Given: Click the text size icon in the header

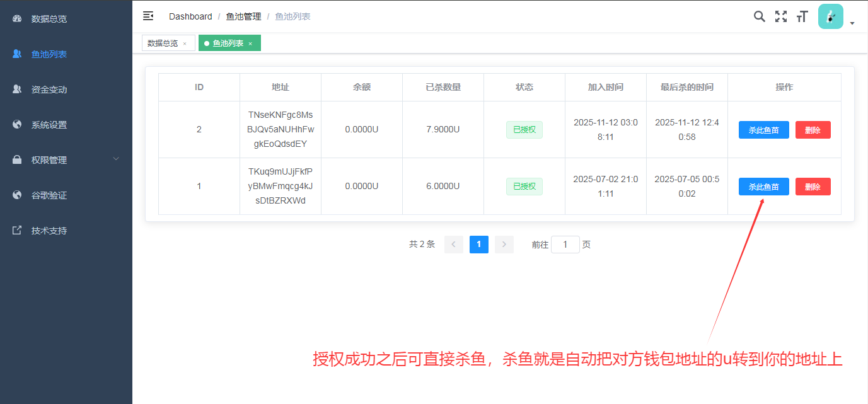Looking at the screenshot, I should point(802,16).
